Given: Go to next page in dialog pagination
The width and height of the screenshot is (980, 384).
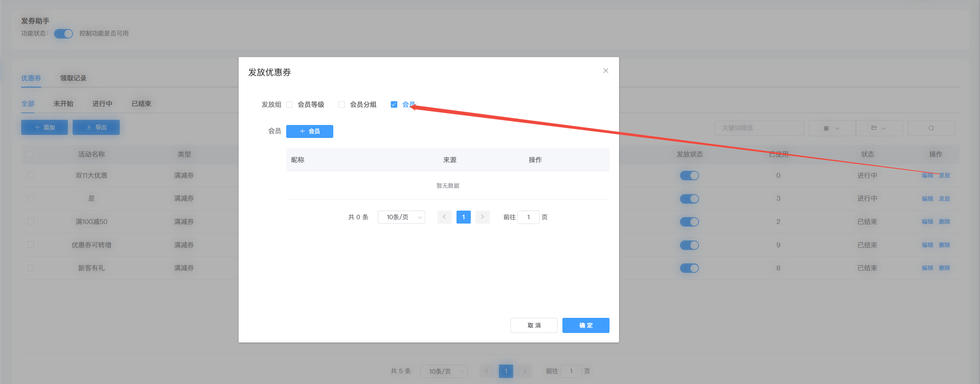Looking at the screenshot, I should click(482, 217).
